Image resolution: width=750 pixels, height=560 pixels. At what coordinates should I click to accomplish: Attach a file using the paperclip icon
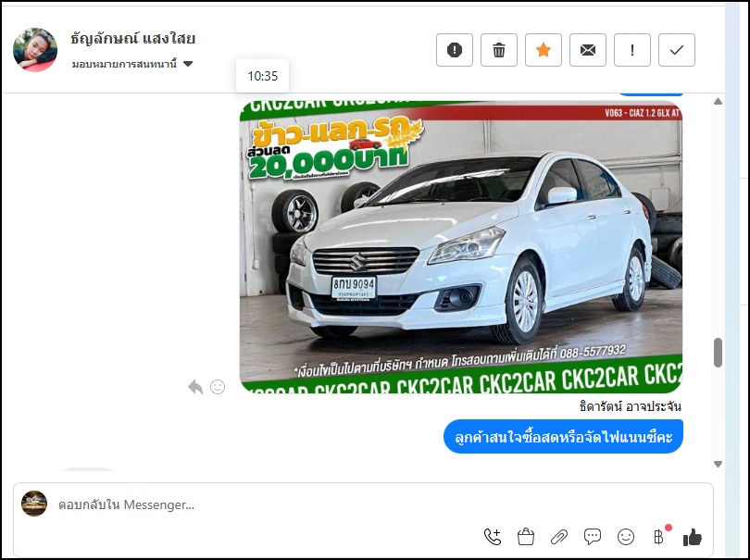tap(559, 537)
